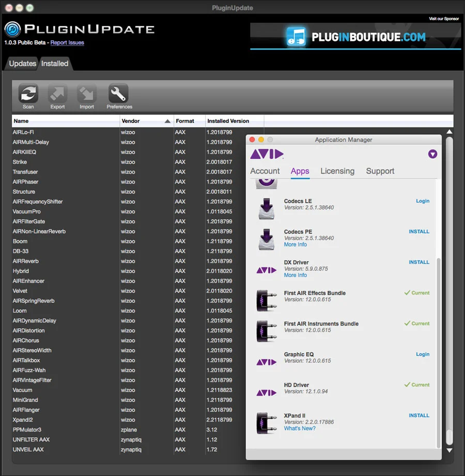Screen dimensions: 465x476
Task: Click INSTALL for Codecs PE
Action: [x=419, y=232]
